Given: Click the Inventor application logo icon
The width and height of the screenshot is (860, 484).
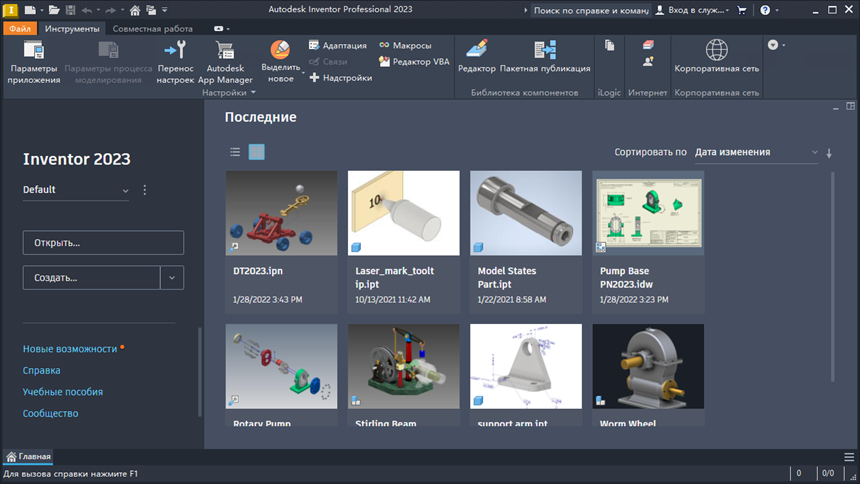Looking at the screenshot, I should (x=10, y=10).
